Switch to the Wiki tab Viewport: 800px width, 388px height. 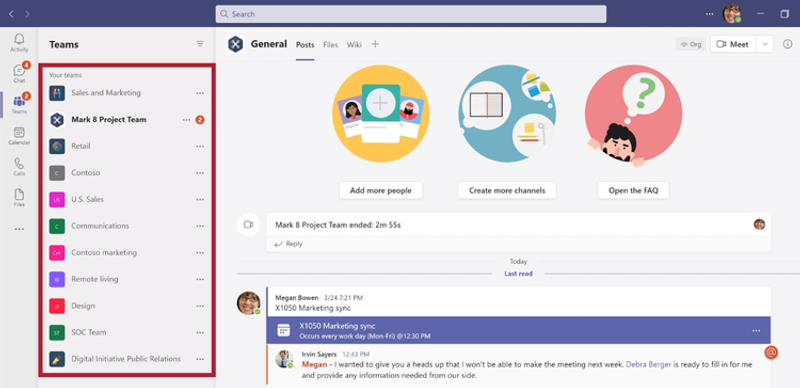(x=354, y=45)
